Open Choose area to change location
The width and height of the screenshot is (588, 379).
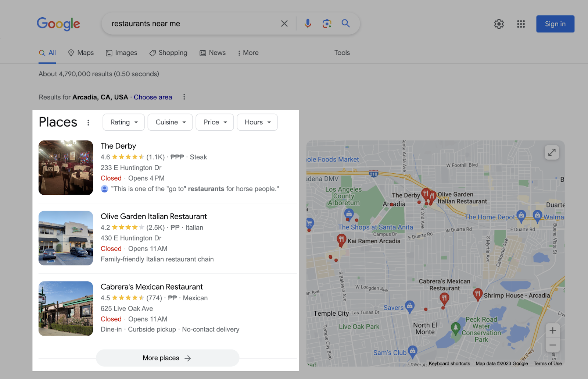click(153, 97)
